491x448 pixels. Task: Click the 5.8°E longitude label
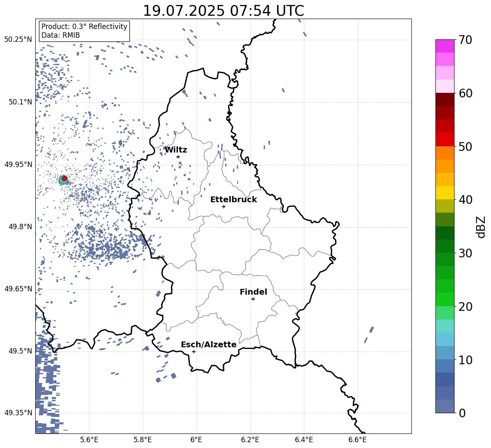(143, 440)
